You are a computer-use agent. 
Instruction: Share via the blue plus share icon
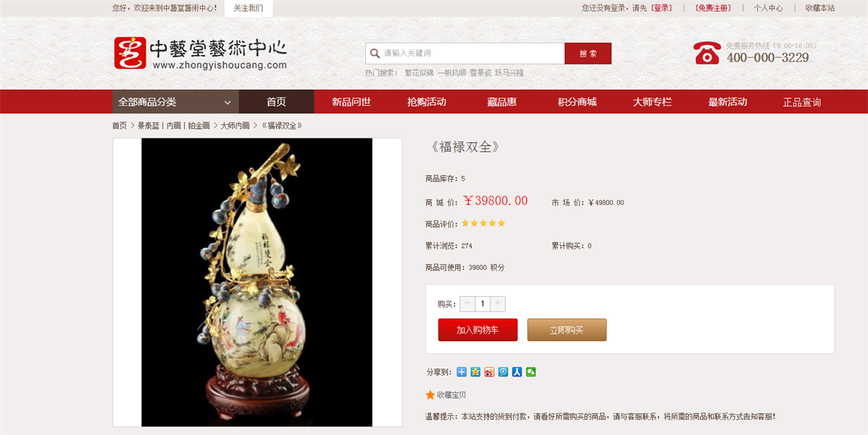[461, 372]
